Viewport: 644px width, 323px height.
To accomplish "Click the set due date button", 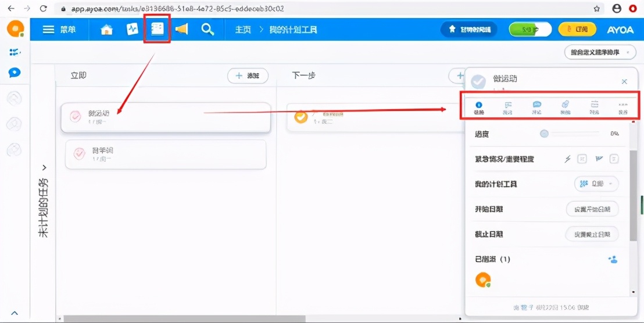I will tap(592, 234).
